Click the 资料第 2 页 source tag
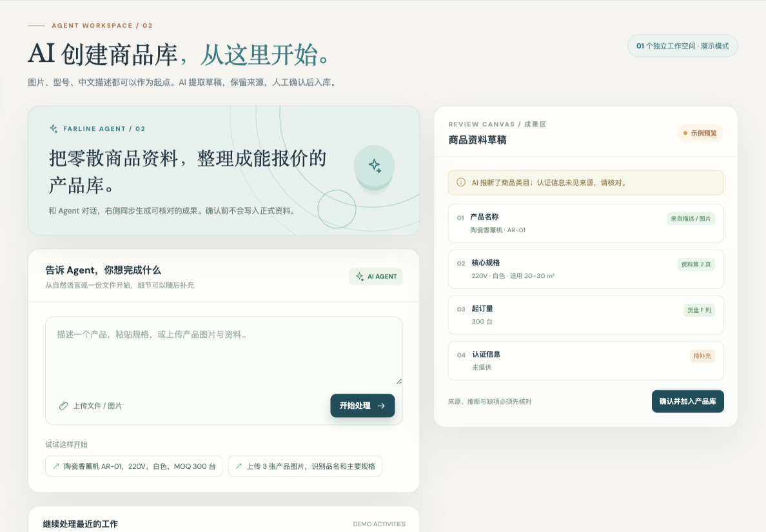The height and width of the screenshot is (532, 766). tap(696, 264)
